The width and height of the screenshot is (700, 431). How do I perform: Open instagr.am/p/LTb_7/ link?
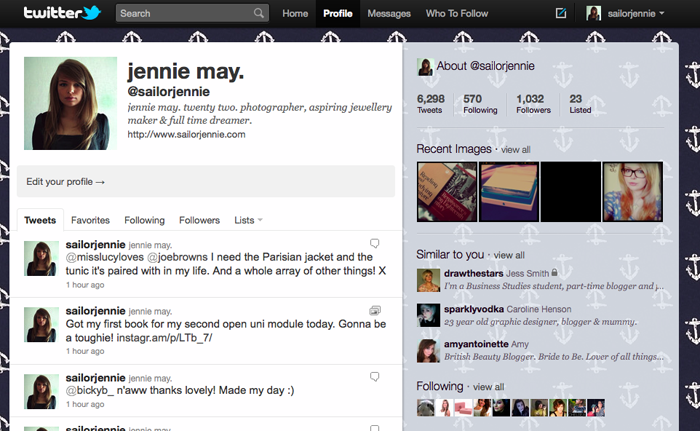click(164, 338)
